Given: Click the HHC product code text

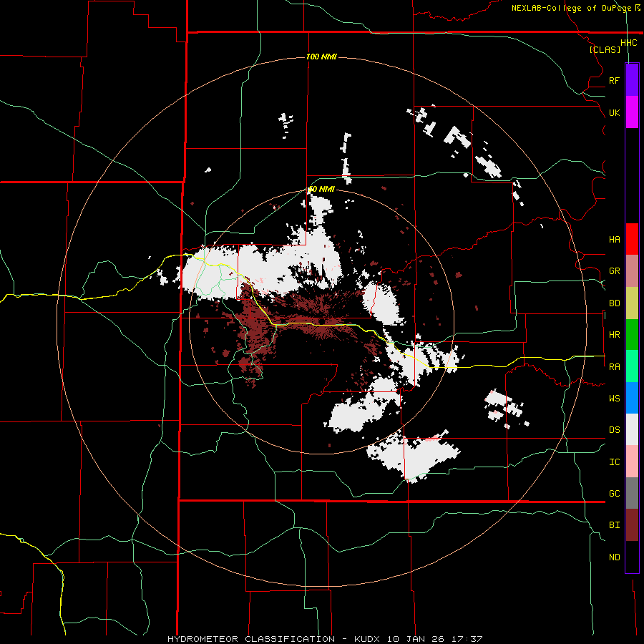Looking at the screenshot, I should (x=628, y=43).
